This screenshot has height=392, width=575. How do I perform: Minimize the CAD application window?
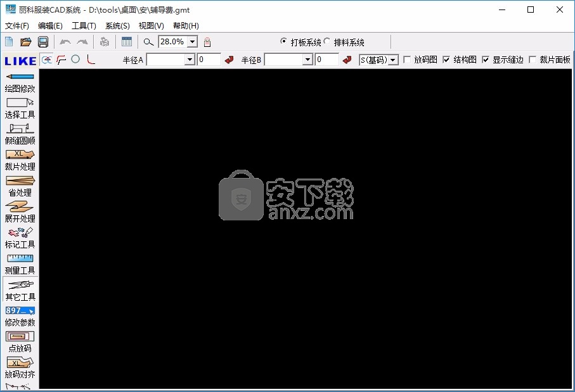502,9
